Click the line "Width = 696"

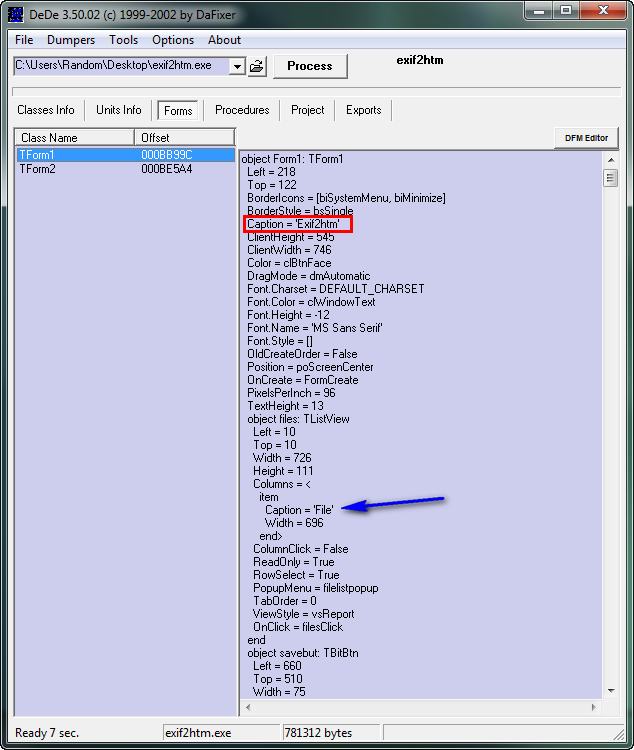(294, 523)
